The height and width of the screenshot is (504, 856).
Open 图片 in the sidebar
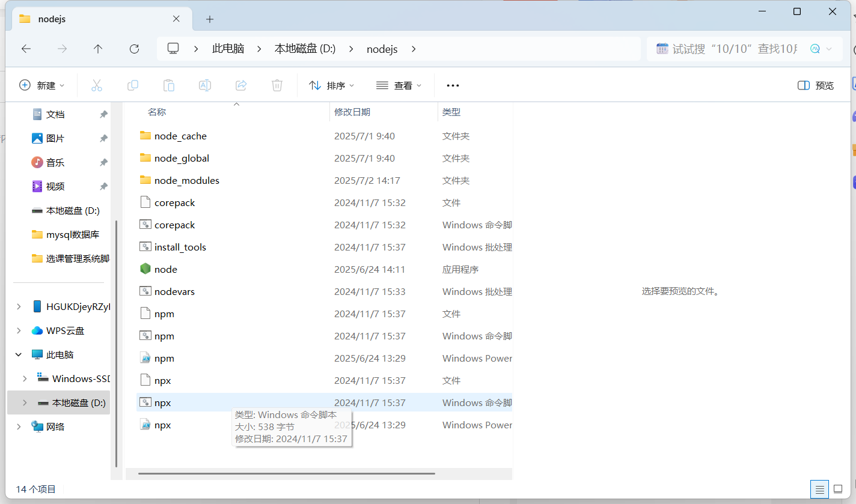(55, 138)
